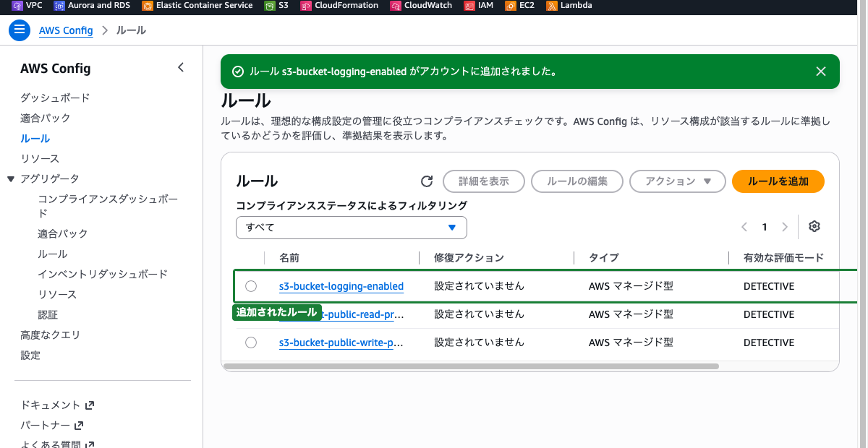This screenshot has height=448, width=868.
Task: Click AWS Config breadcrumb link
Action: 66,30
